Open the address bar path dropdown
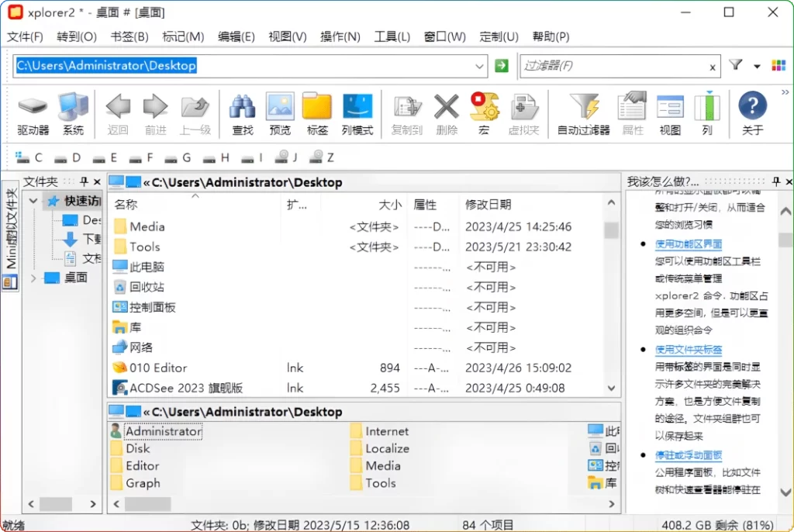 479,66
